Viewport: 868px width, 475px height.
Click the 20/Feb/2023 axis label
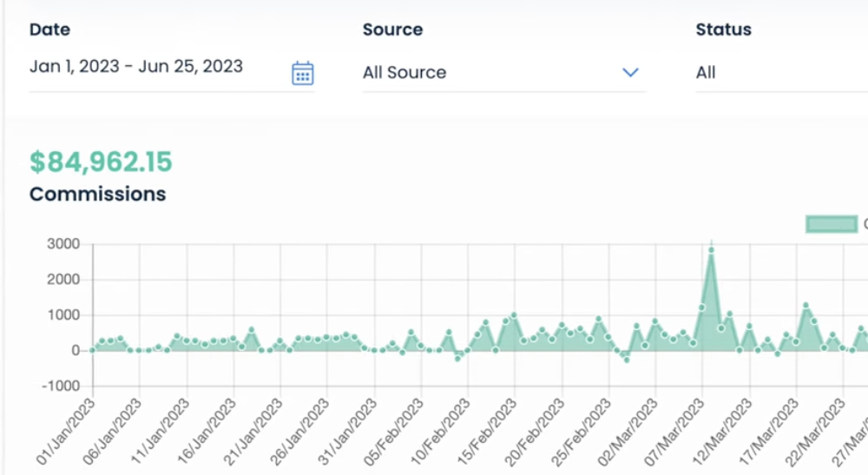535,432
